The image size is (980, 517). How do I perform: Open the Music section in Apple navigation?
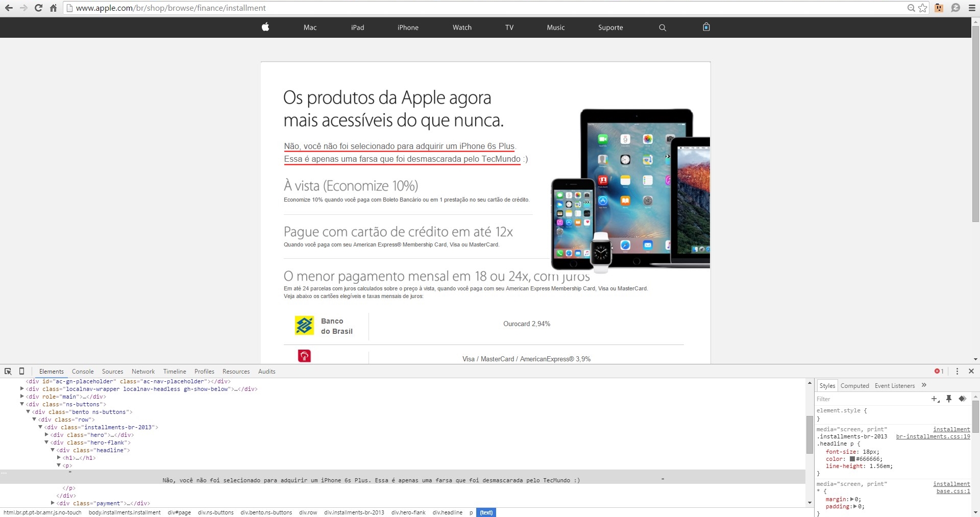[x=556, y=28]
